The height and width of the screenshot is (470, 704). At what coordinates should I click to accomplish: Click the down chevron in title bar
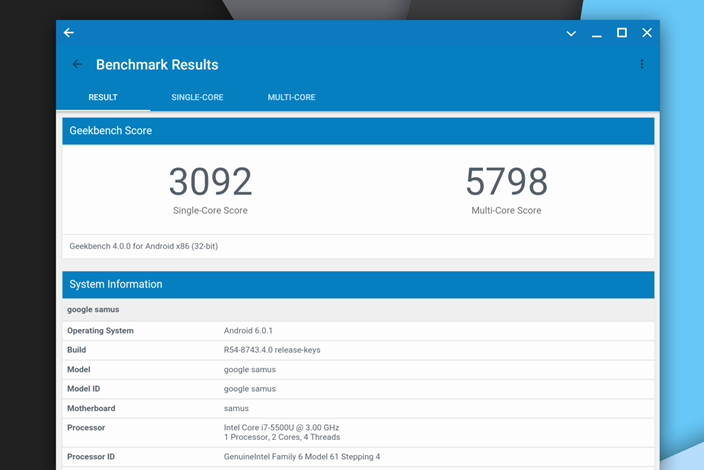[x=571, y=34]
